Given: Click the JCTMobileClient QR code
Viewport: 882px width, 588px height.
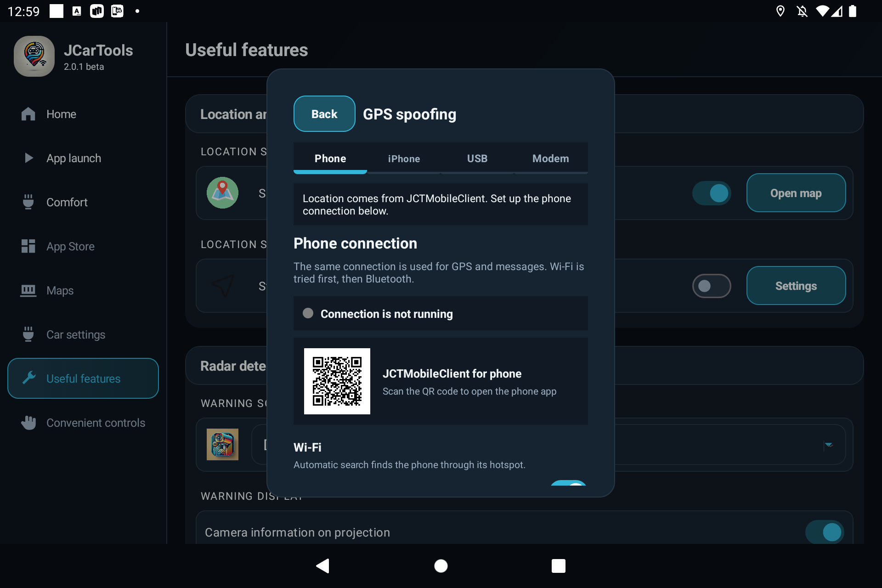Looking at the screenshot, I should coord(337,381).
